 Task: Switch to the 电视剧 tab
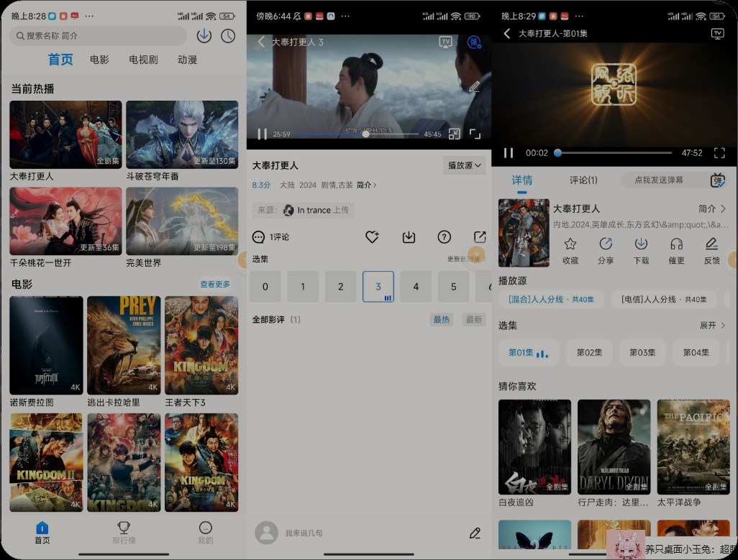coord(143,60)
